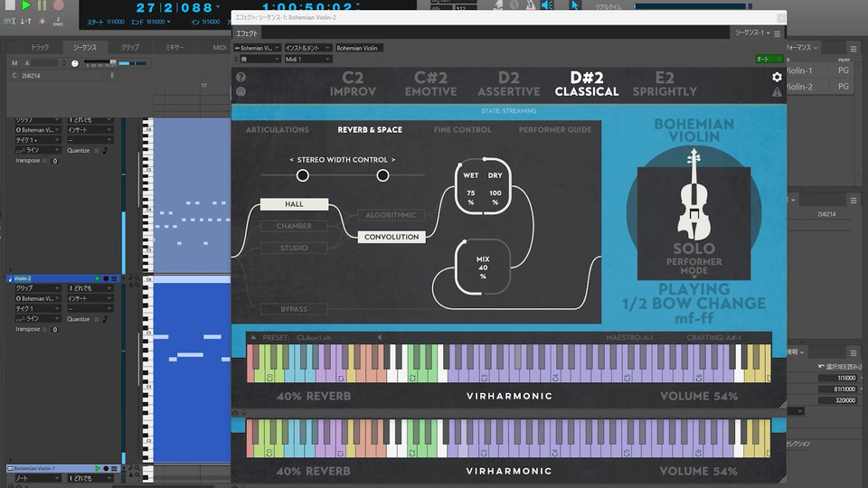
Task: Open the green auto mode dropdown
Action: [x=769, y=60]
